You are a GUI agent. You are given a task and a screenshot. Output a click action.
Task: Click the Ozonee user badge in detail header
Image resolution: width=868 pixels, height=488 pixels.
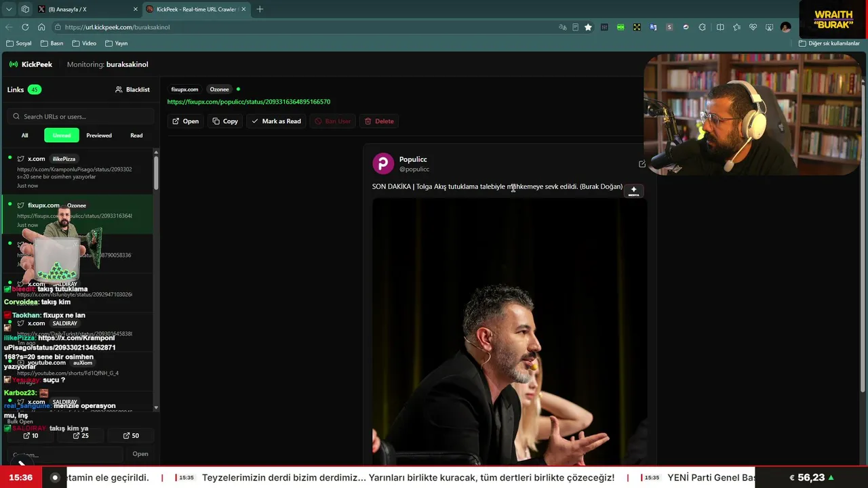click(x=219, y=89)
